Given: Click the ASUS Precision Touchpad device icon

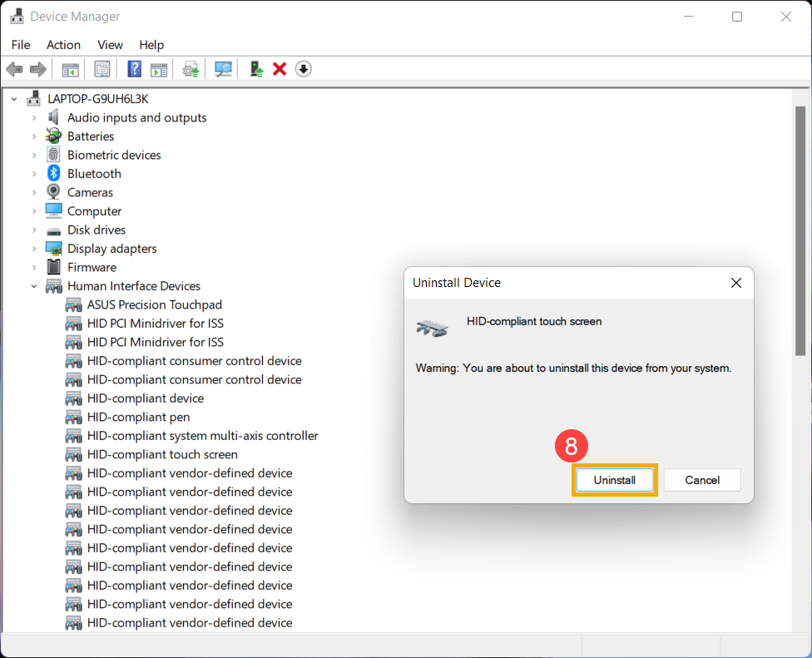Looking at the screenshot, I should click(73, 305).
